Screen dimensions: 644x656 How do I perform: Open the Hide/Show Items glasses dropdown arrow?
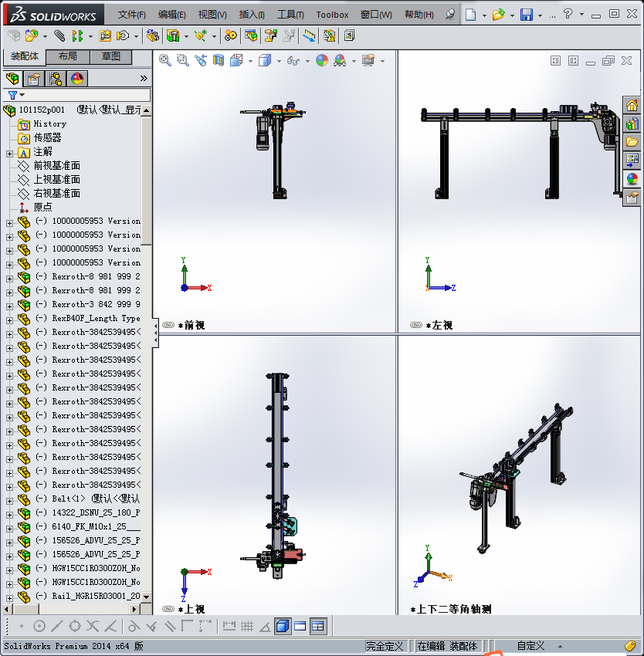[x=307, y=61]
